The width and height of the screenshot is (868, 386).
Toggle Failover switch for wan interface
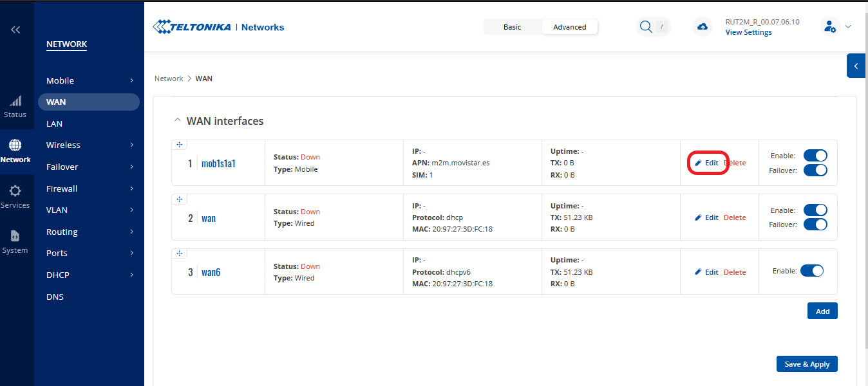pos(815,225)
